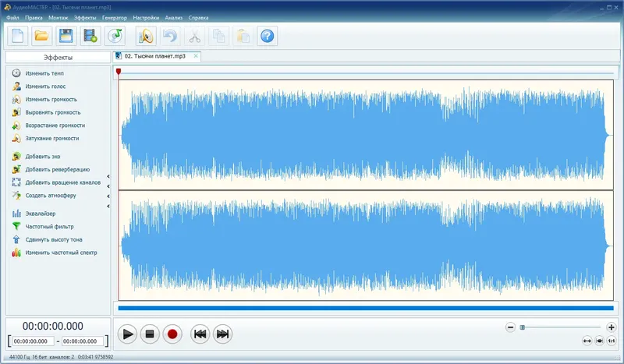
Task: Click the 44100 Гц status bar text
Action: click(x=19, y=357)
